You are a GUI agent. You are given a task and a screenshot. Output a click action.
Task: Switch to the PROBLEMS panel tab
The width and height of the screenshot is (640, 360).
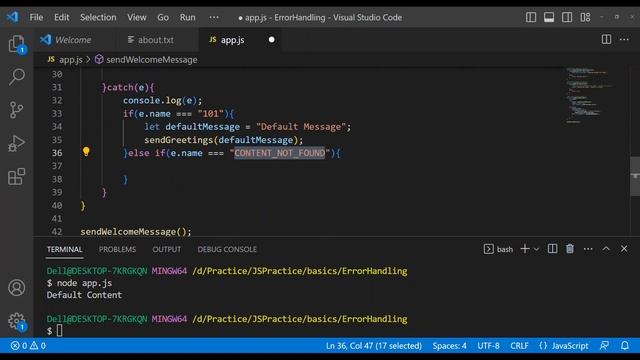pos(117,249)
